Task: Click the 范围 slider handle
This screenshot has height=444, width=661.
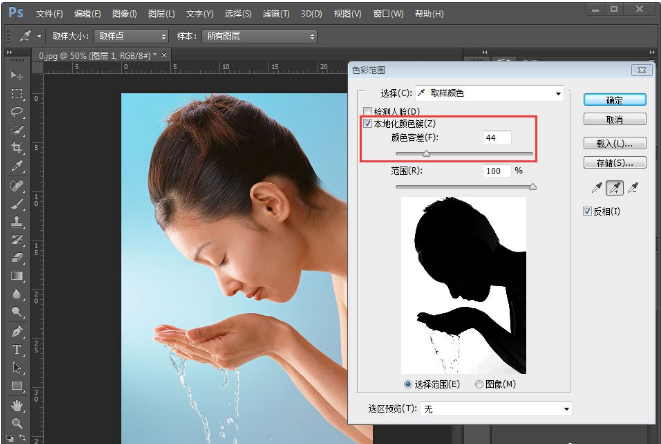Action: tap(533, 186)
